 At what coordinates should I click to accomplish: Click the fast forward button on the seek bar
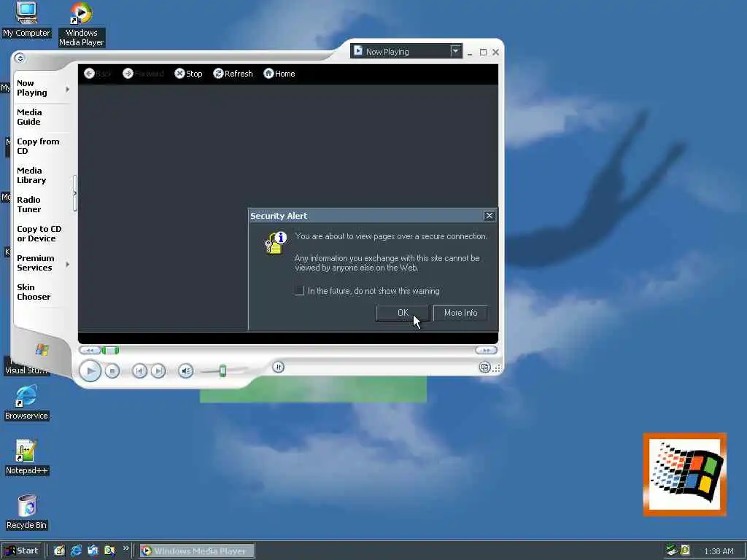(x=486, y=351)
